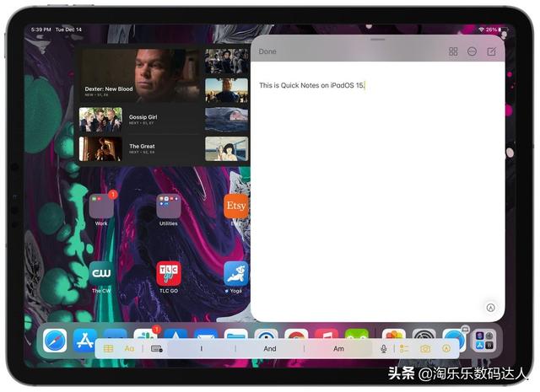Launch the TLC GO app

[169, 273]
